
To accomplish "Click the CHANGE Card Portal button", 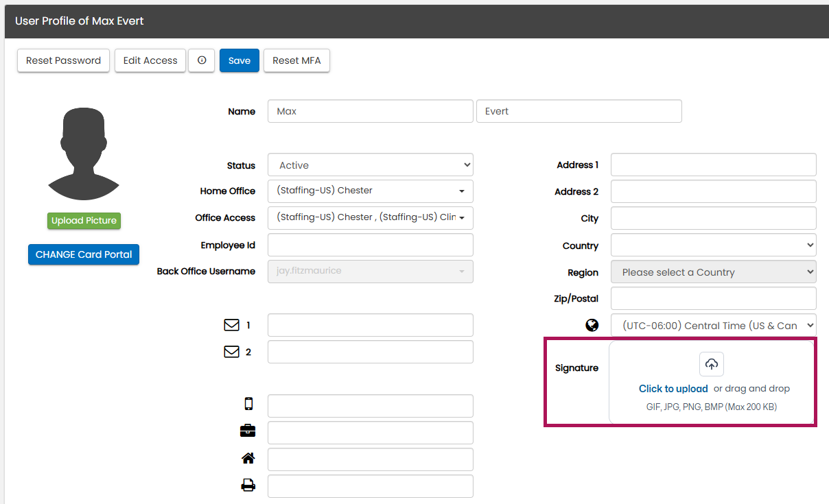I will coord(84,254).
